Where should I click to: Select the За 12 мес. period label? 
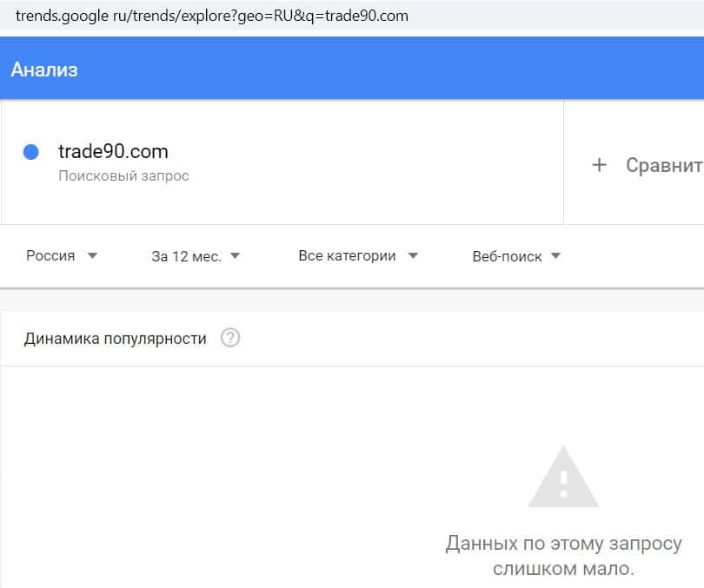pyautogui.click(x=186, y=256)
